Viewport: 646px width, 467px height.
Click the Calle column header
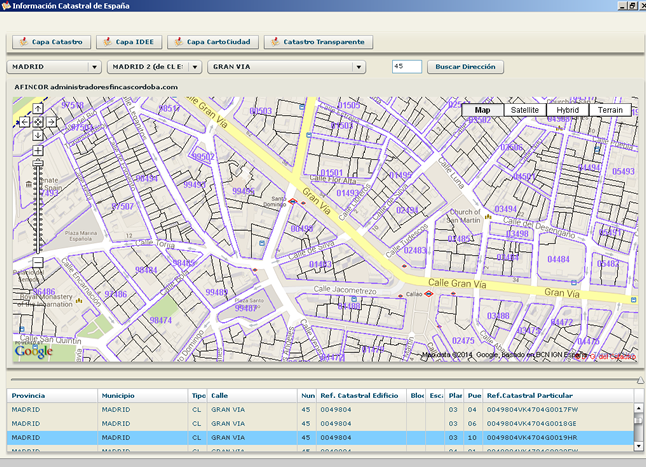pos(252,396)
